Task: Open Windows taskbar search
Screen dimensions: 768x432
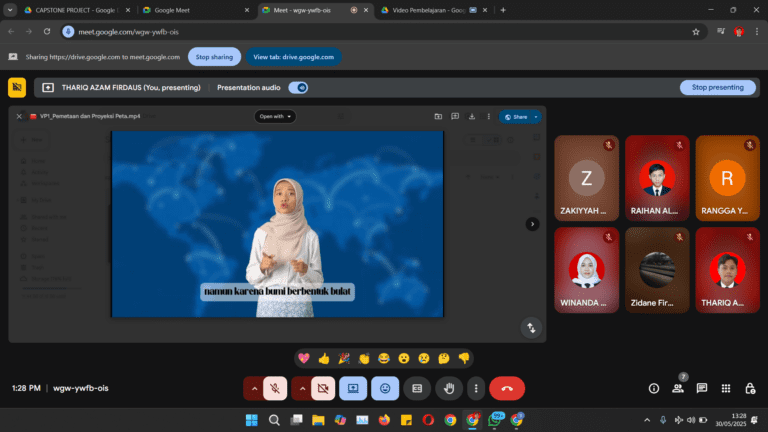Action: point(274,420)
